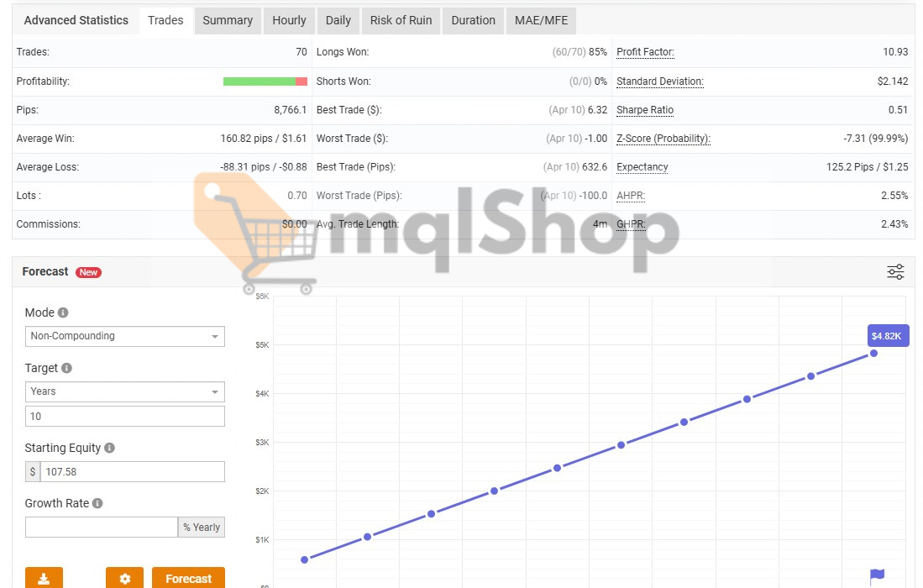Switch to the Risk of Ruin tab
The height and width of the screenshot is (588, 923).
click(401, 20)
